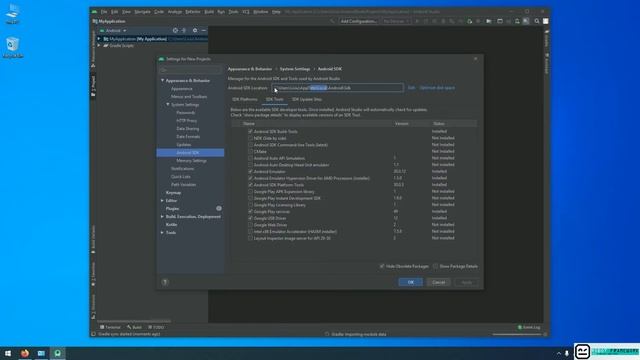Screen dimensions: 640x360
Task: Select the SDK Tools tab
Action: tap(275, 100)
